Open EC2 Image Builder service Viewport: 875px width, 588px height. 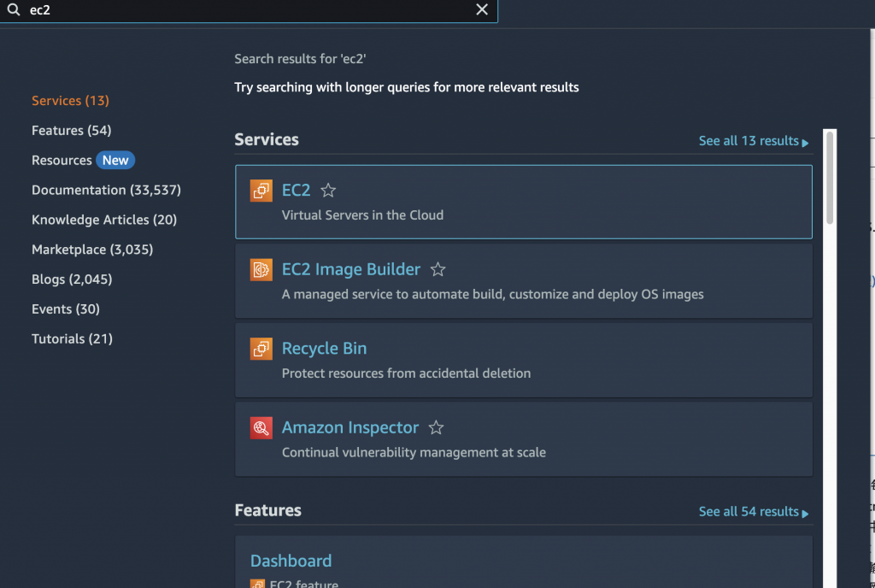(x=351, y=269)
